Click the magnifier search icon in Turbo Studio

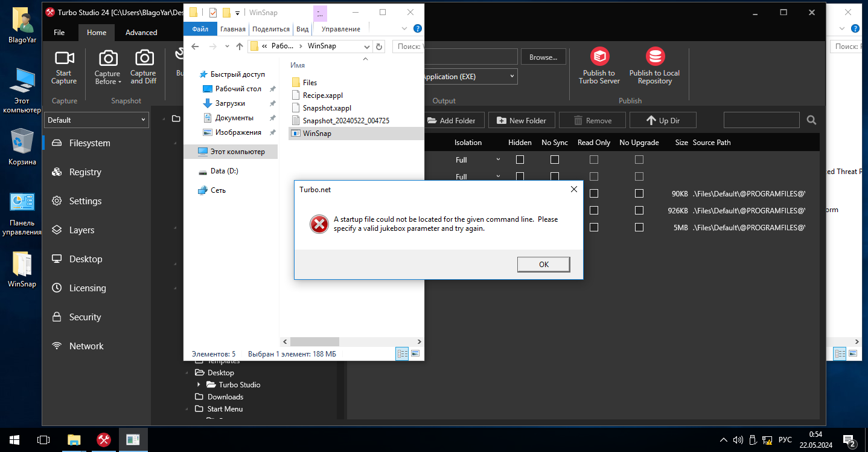(x=812, y=120)
